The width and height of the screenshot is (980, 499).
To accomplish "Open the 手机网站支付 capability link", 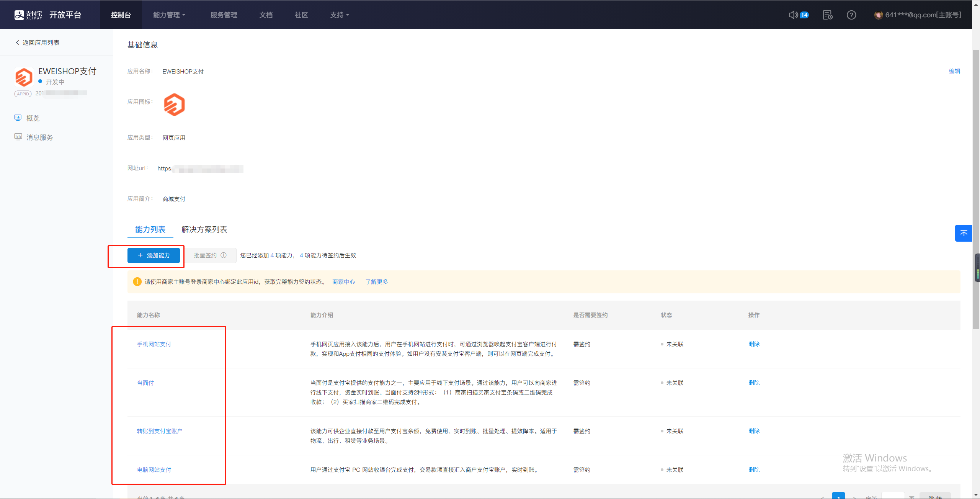I will pyautogui.click(x=154, y=344).
